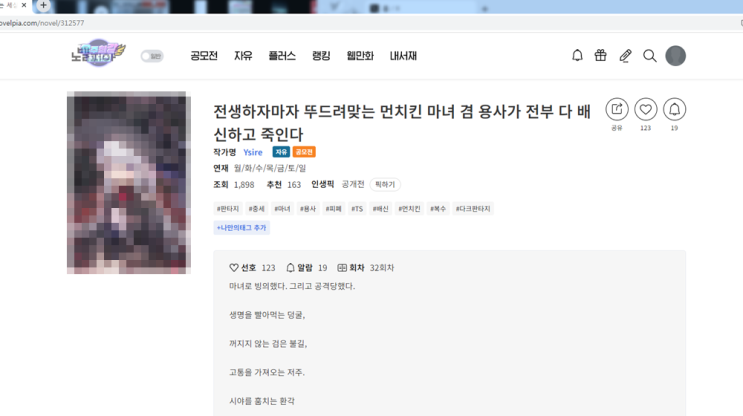743x416 pixels.
Task: Click the pencil write icon
Action: click(625, 56)
